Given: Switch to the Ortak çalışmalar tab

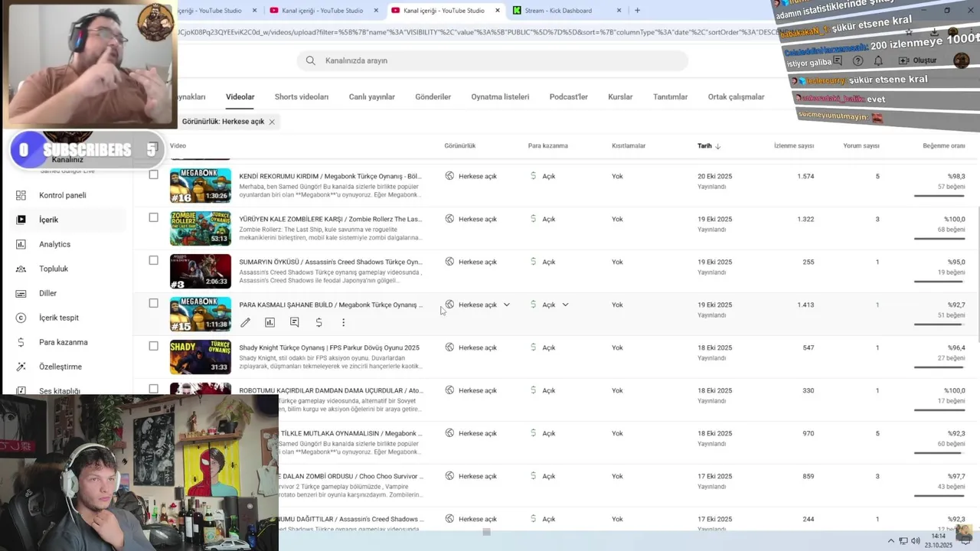Looking at the screenshot, I should point(737,97).
